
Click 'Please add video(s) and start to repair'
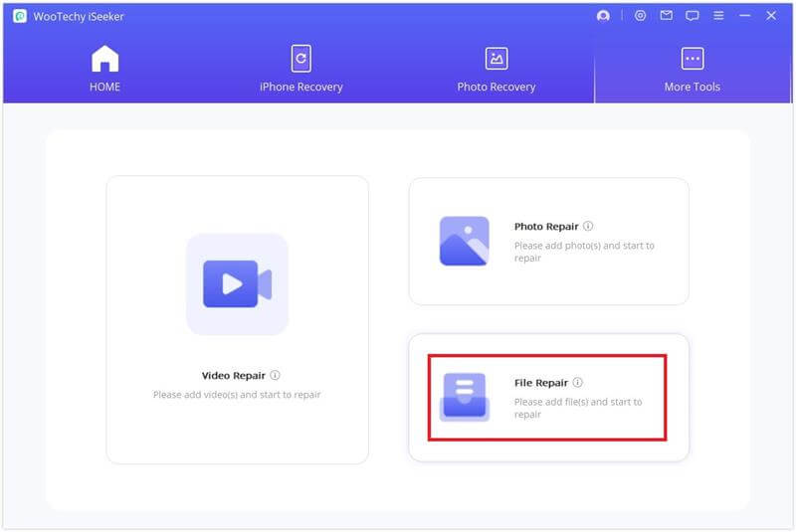coord(237,395)
